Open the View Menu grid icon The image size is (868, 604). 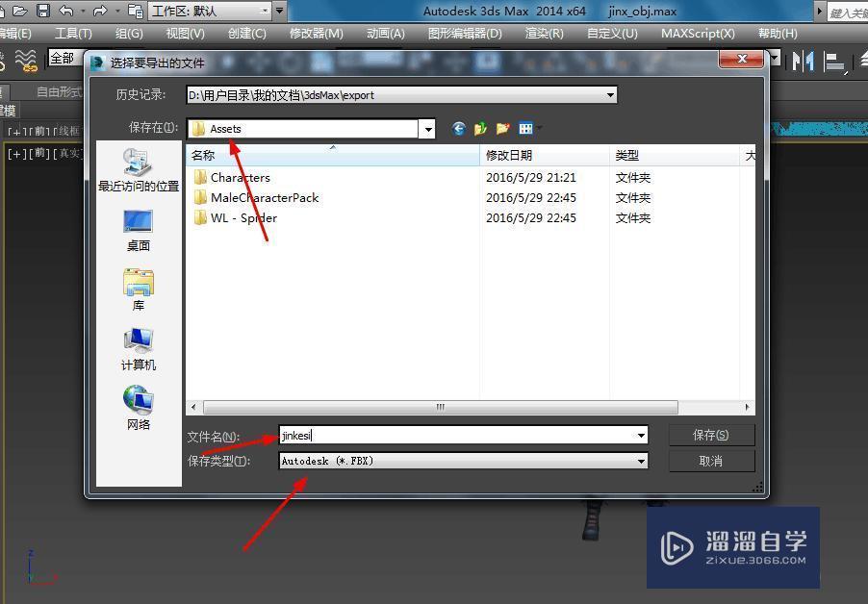525,129
